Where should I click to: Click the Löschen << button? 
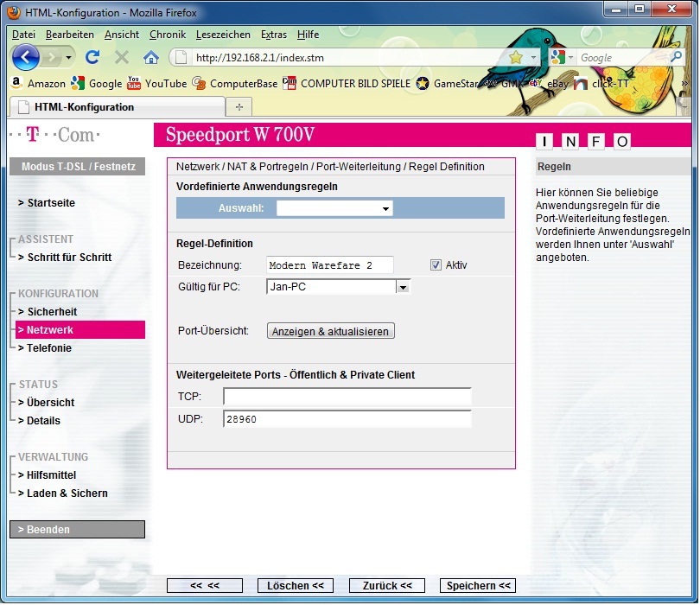click(x=296, y=586)
